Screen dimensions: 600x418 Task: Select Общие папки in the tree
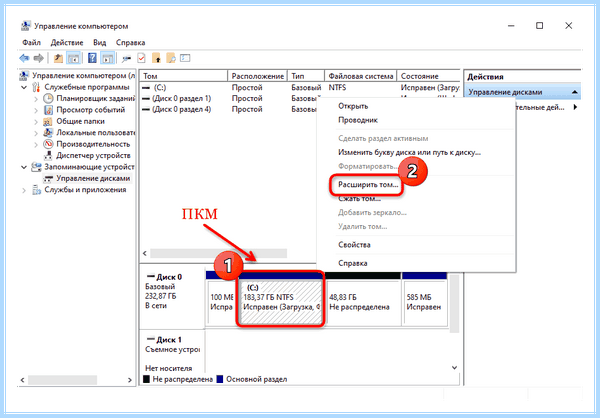80,121
